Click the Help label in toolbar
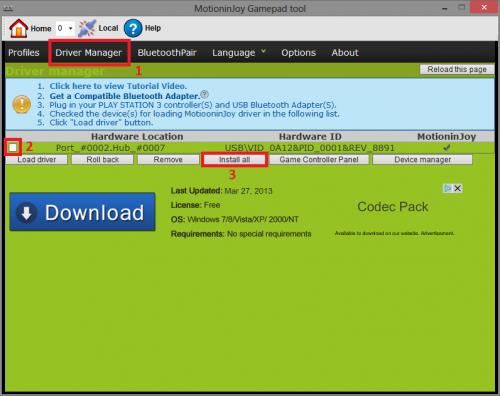Viewport: 500px width, 396px height. [x=153, y=28]
